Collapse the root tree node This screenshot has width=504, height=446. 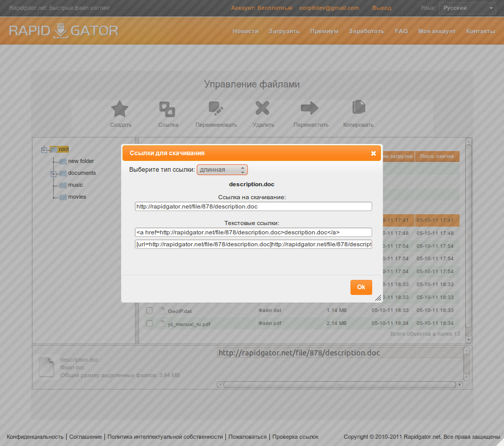click(44, 150)
